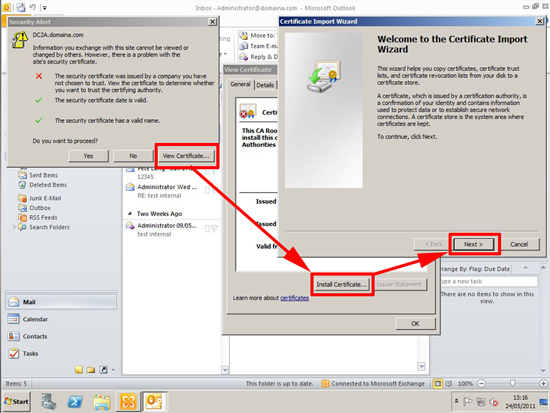Open the Deleted Items folder
The width and height of the screenshot is (550, 413).
[48, 185]
